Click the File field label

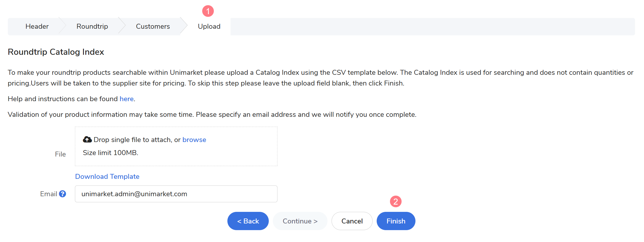(x=60, y=154)
